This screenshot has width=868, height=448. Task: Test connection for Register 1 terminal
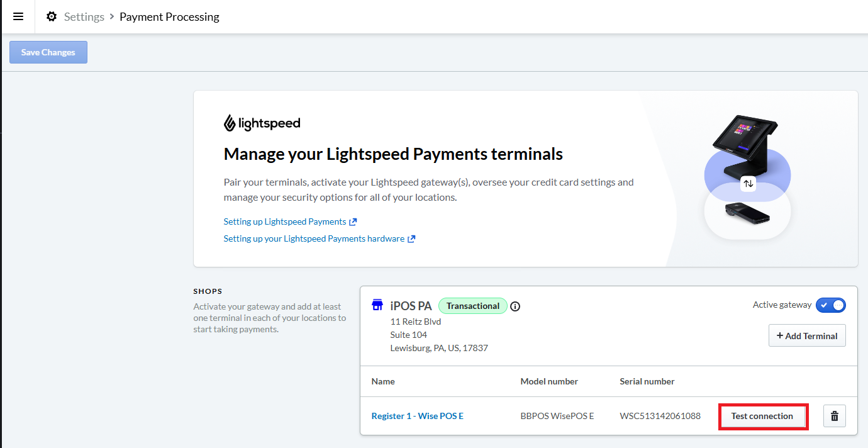pos(762,416)
